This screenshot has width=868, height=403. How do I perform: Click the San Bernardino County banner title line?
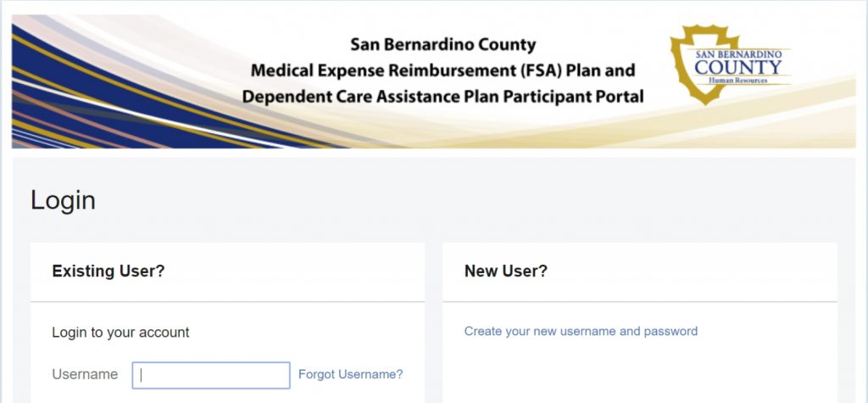click(442, 44)
